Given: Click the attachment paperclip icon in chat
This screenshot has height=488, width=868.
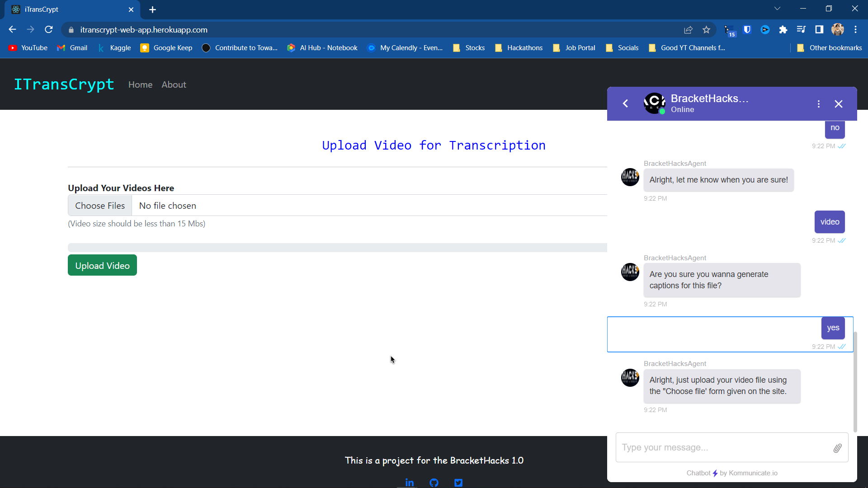Looking at the screenshot, I should point(837,448).
